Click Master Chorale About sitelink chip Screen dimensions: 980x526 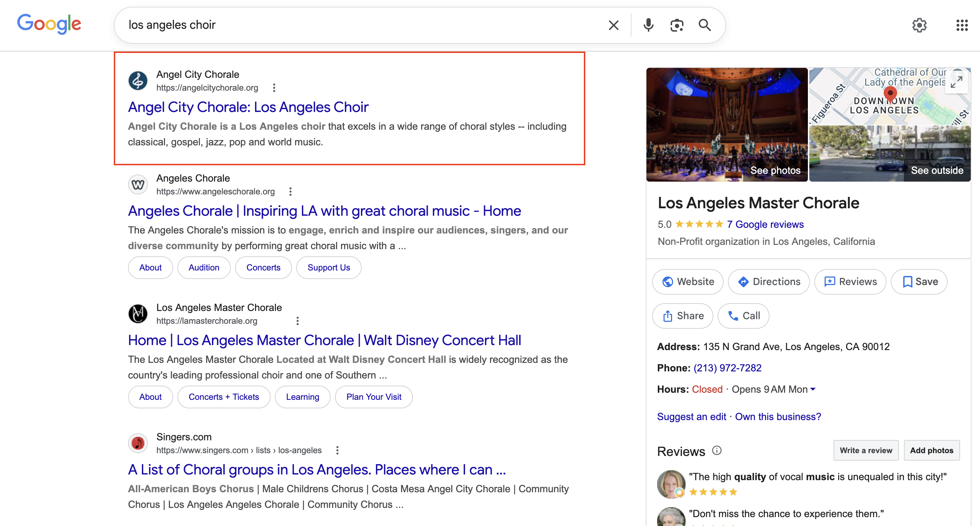pyautogui.click(x=150, y=397)
